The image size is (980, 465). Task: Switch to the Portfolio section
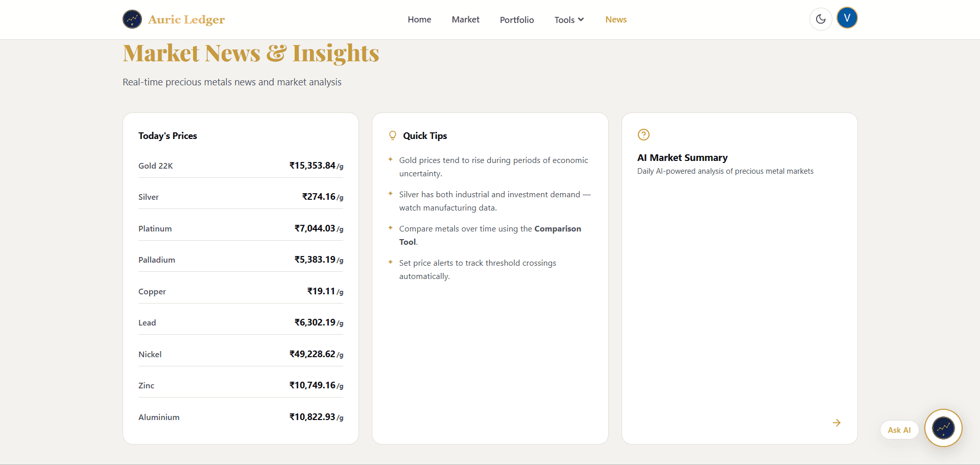[x=516, y=19]
